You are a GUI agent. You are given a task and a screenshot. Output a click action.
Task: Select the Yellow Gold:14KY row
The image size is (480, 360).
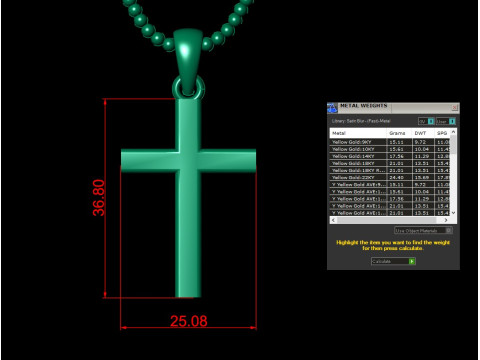pyautogui.click(x=390, y=156)
